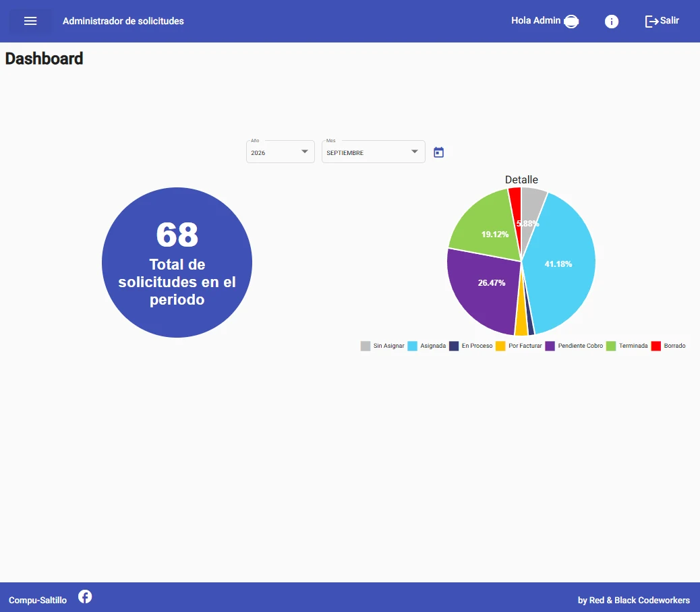Toggle Sin Asignar gray legend swatch
The image size is (700, 612).
coord(366,346)
